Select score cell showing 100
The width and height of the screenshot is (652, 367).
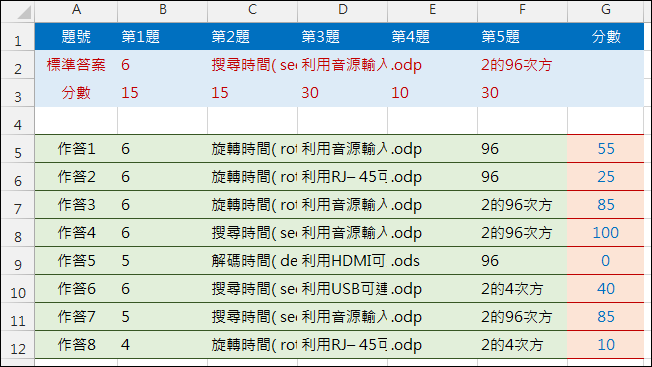click(605, 233)
